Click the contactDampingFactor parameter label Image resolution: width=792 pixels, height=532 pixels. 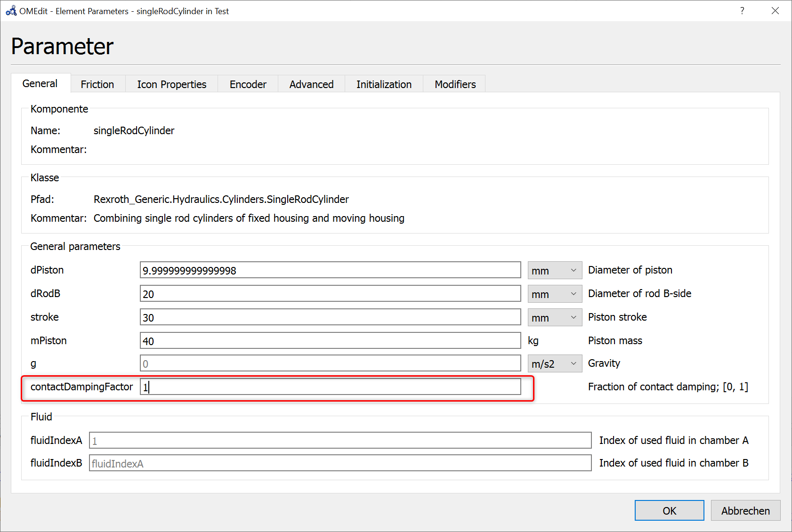(82, 387)
